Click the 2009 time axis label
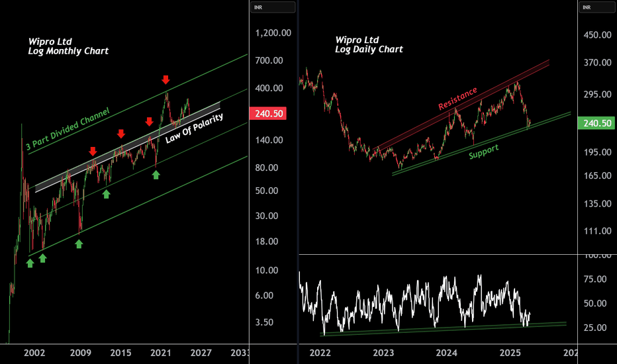The image size is (617, 364). coord(80,353)
